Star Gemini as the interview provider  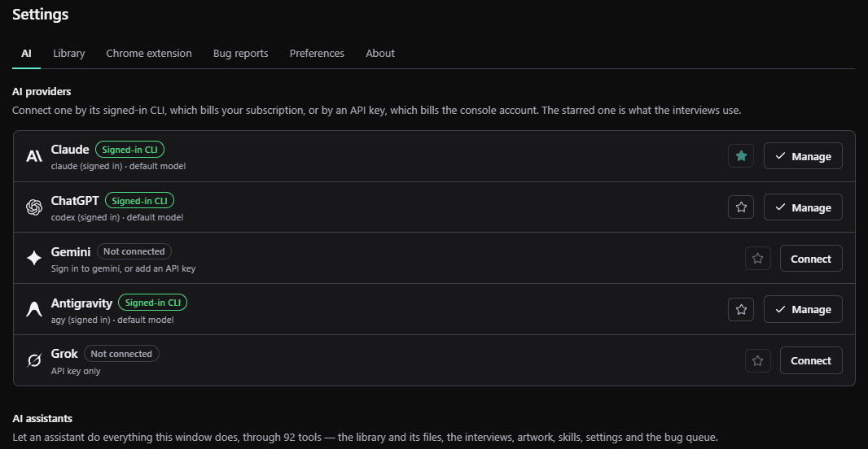click(x=758, y=258)
